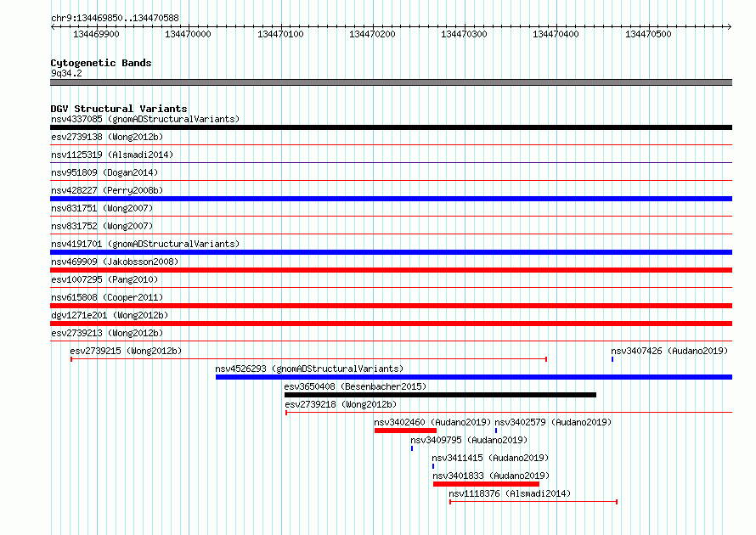Viewport: 756px width, 535px height.
Task: Open the Cytogenetic Bands track title
Action: [x=101, y=63]
